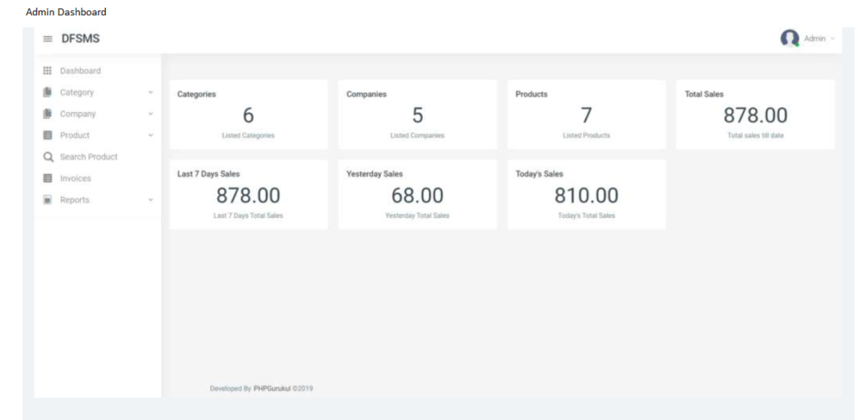
Task: Click the Developed By footer text
Action: pyautogui.click(x=231, y=389)
